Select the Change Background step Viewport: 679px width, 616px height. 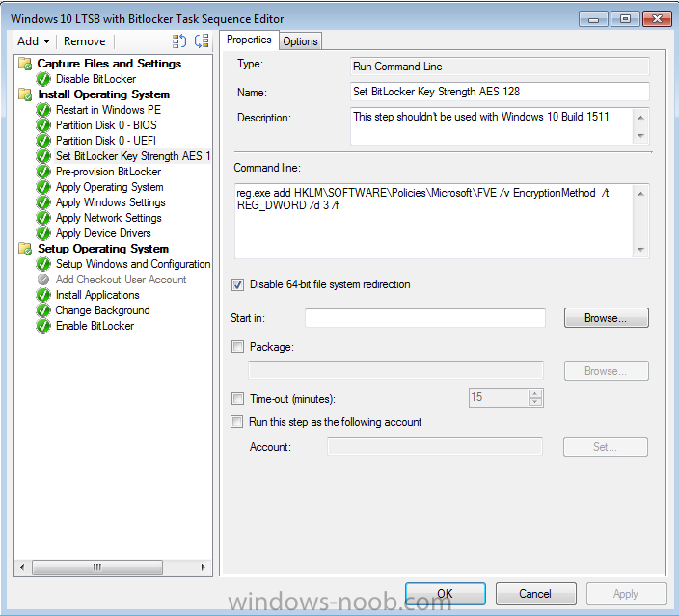click(102, 310)
